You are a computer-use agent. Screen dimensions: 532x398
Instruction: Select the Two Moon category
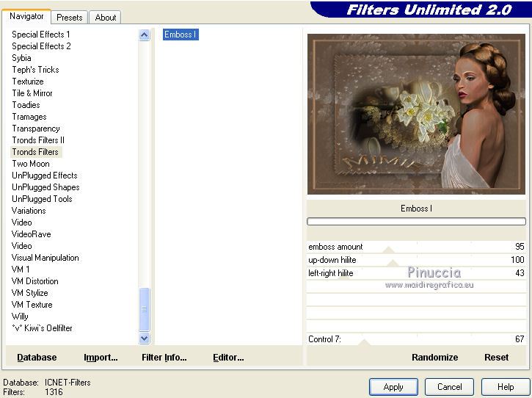[31, 164]
